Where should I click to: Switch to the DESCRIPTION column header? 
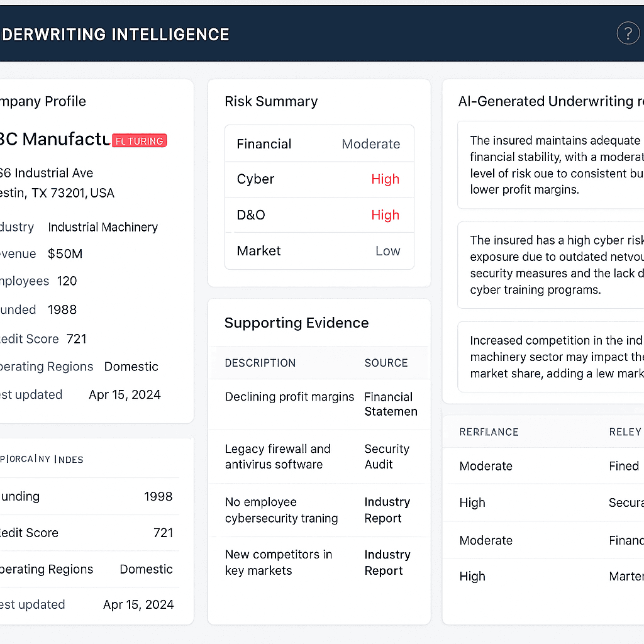[260, 363]
